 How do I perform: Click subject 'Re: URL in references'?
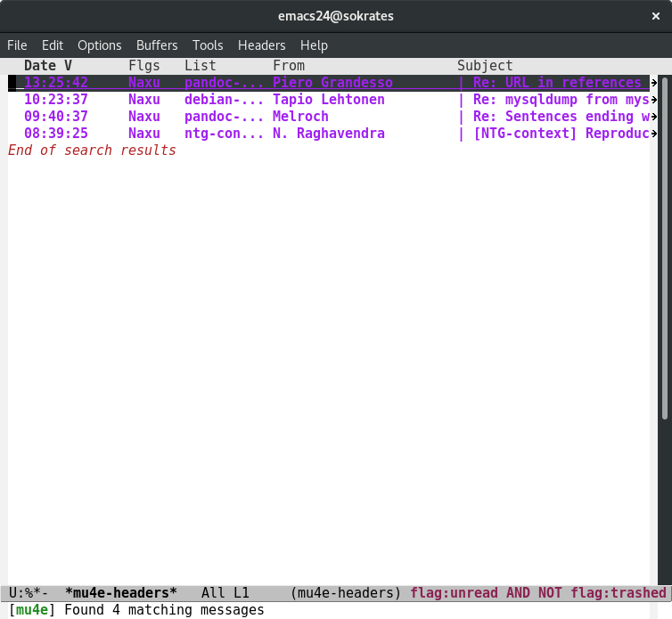[557, 82]
